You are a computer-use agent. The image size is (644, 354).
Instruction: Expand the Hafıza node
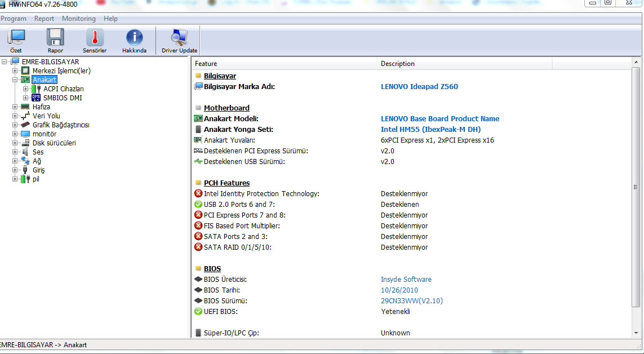coord(15,107)
